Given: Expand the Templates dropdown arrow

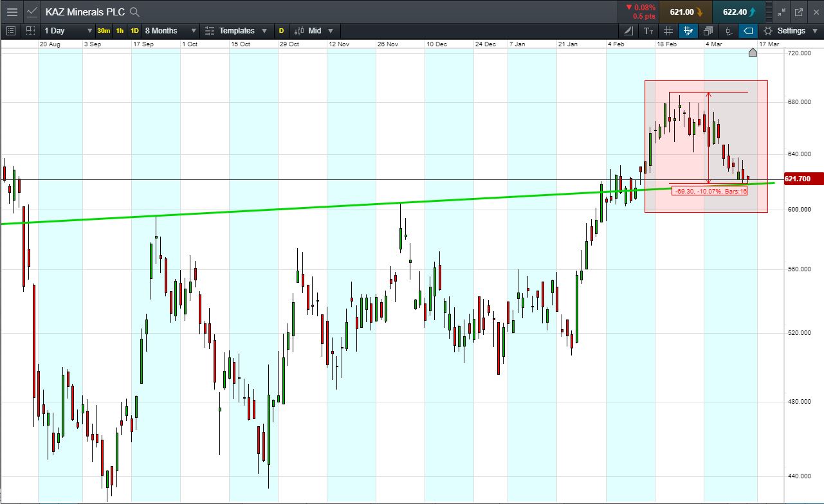Looking at the screenshot, I should [264, 31].
